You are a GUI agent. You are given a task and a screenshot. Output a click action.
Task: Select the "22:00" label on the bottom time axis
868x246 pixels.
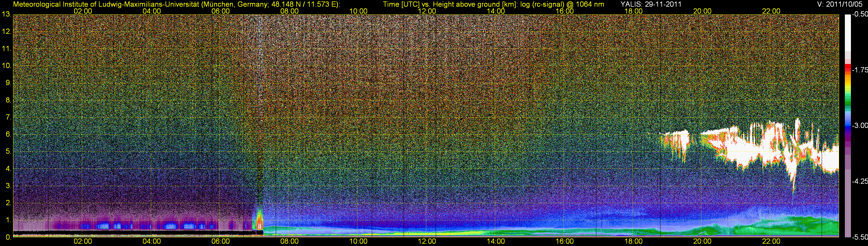click(771, 242)
